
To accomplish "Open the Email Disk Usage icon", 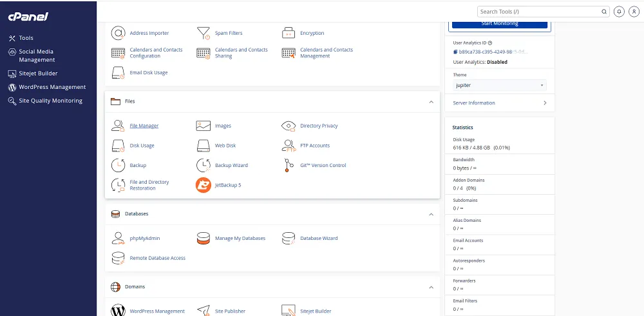I will tap(118, 72).
